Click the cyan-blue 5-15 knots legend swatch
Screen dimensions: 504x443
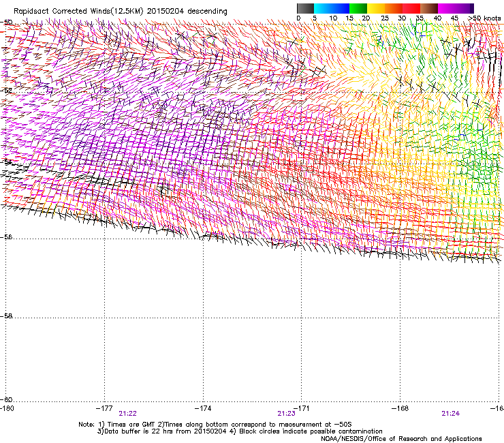point(332,8)
